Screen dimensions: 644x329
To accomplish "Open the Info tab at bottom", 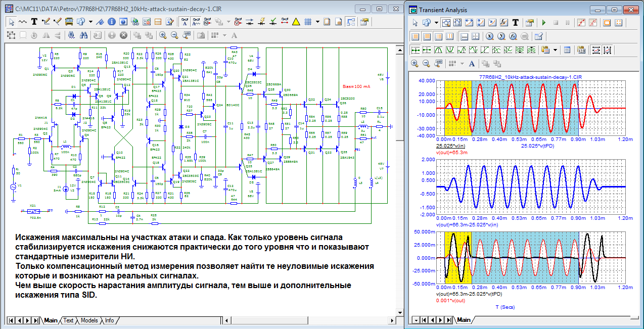I will [109, 320].
